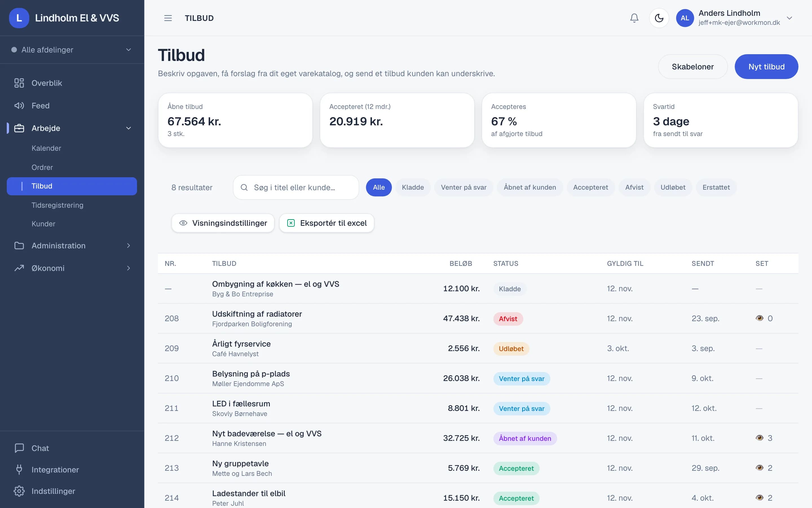Image resolution: width=812 pixels, height=508 pixels.
Task: Collapse sidebar using the hamburger menu icon
Action: click(x=168, y=18)
